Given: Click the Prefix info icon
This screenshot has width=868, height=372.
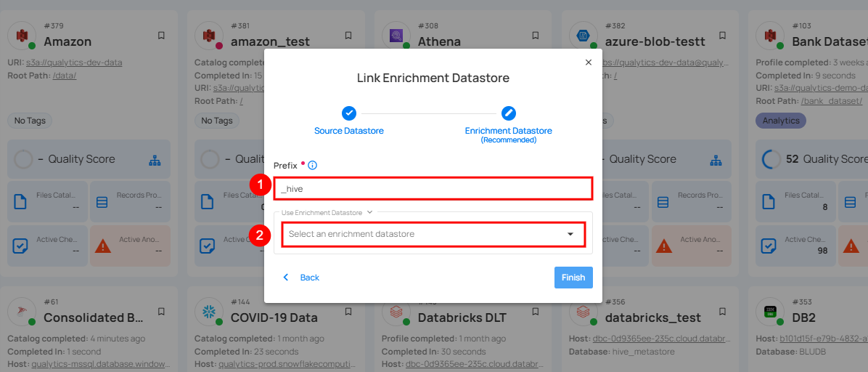Looking at the screenshot, I should click(x=312, y=166).
